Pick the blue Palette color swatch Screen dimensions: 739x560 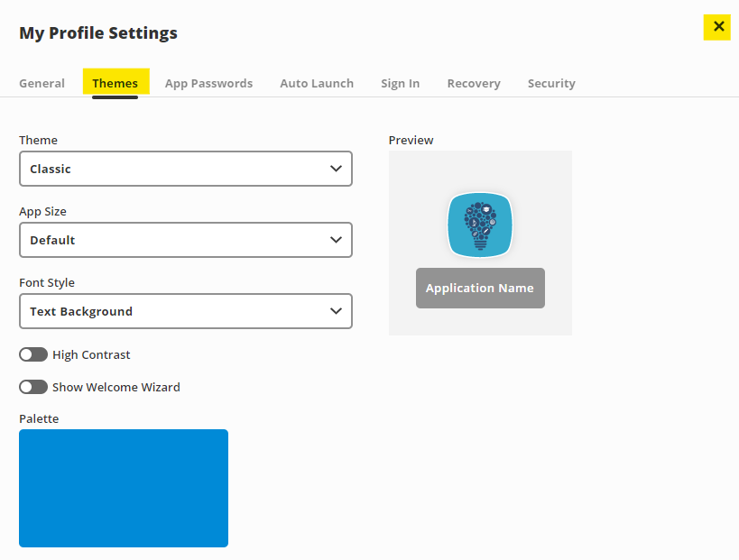124,488
